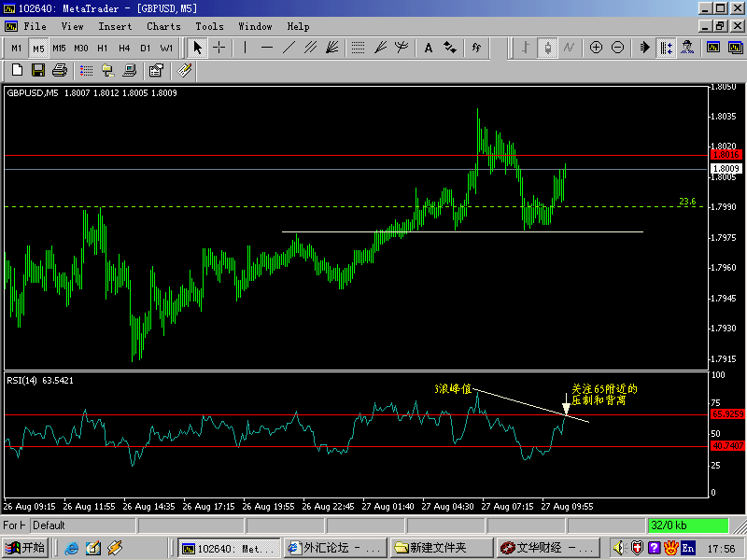This screenshot has width=747, height=560.
Task: Choose the diagonal trendline tool
Action: tap(289, 48)
